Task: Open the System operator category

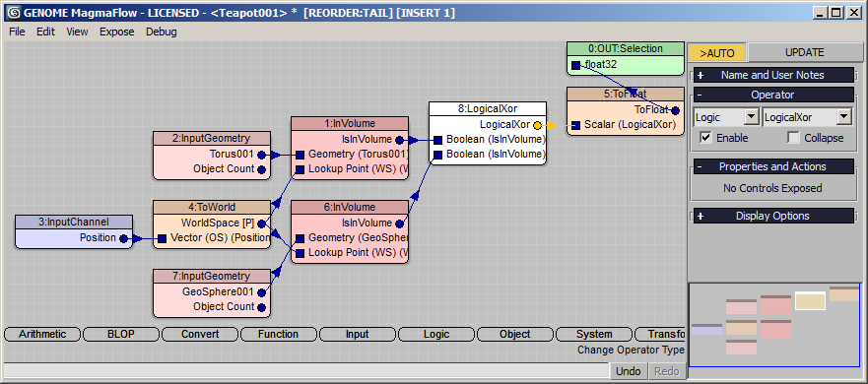Action: pos(594,334)
